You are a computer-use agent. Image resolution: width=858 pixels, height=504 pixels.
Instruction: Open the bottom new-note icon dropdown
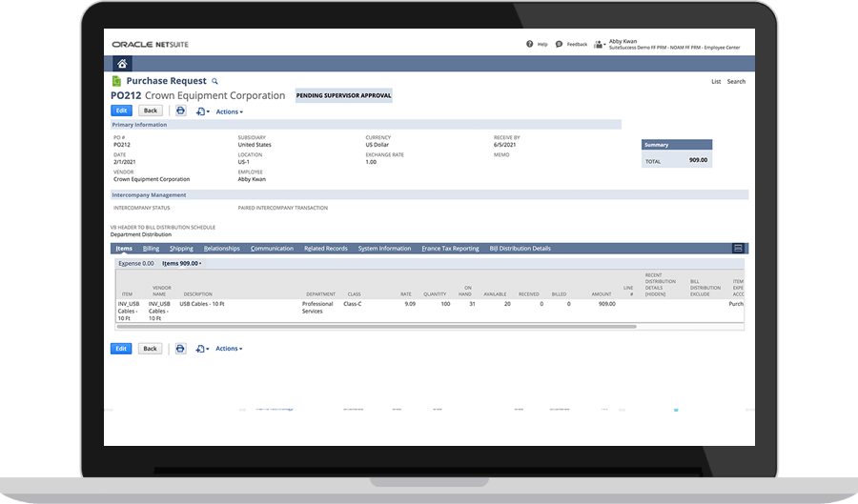click(x=202, y=349)
